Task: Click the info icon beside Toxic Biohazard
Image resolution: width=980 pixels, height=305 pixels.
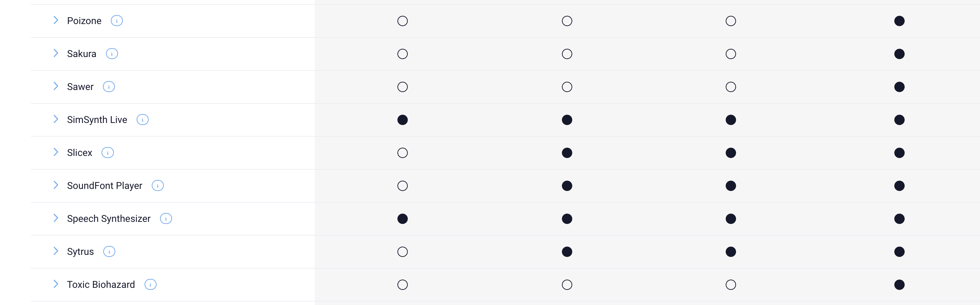Action: (x=150, y=285)
